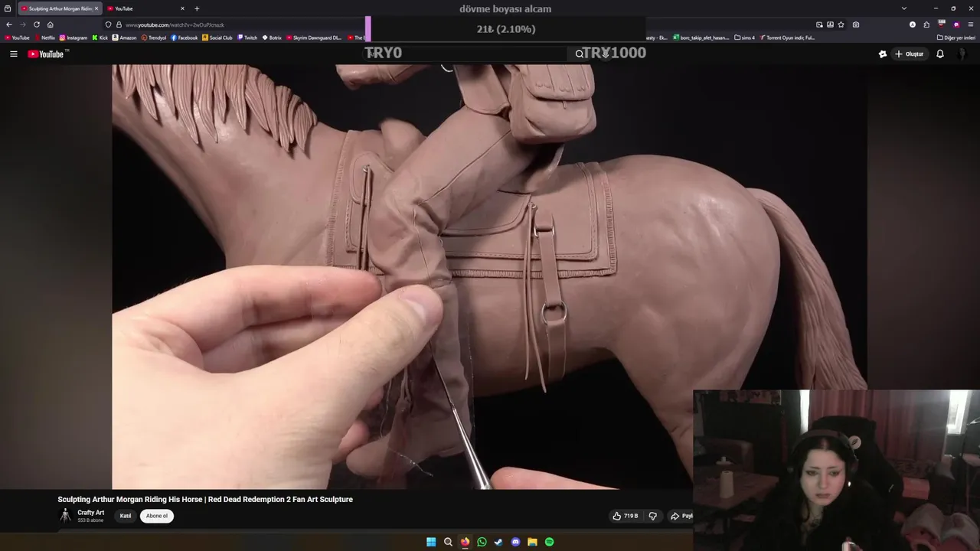Open the Kick bookmark
The image size is (980, 551).
100,37
